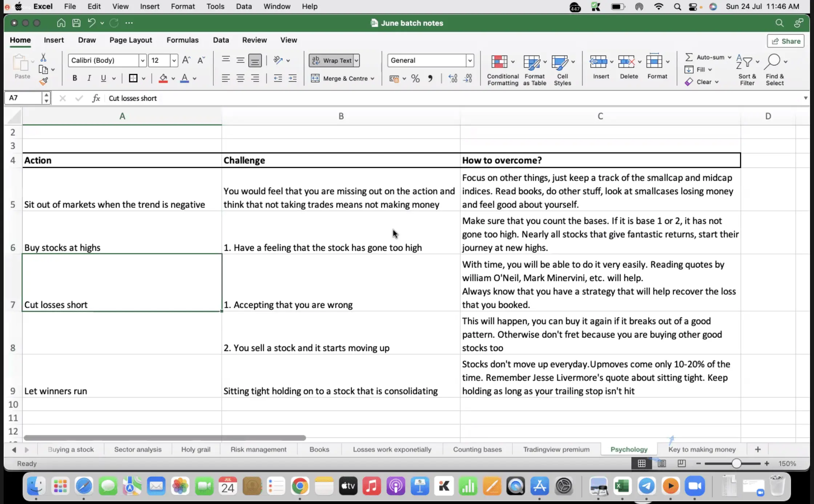Viewport: 814px width, 504px height.
Task: Click the Save icon in title bar
Action: [76, 23]
